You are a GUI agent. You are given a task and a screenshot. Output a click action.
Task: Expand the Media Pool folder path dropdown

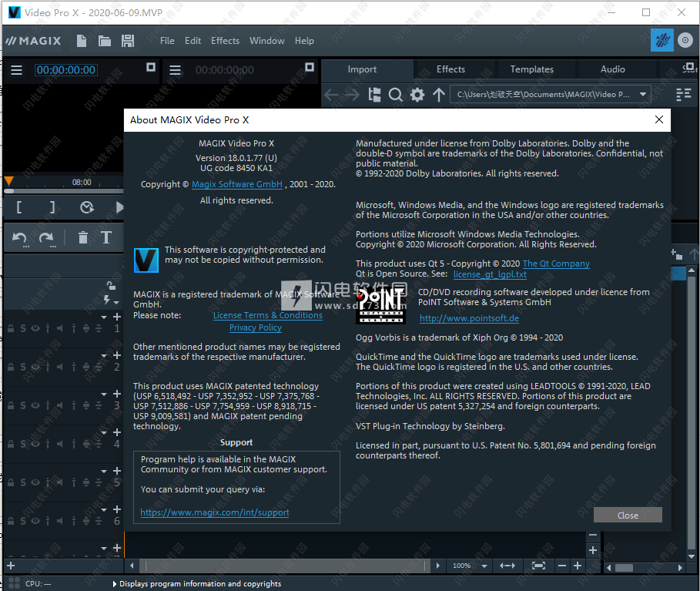point(643,94)
